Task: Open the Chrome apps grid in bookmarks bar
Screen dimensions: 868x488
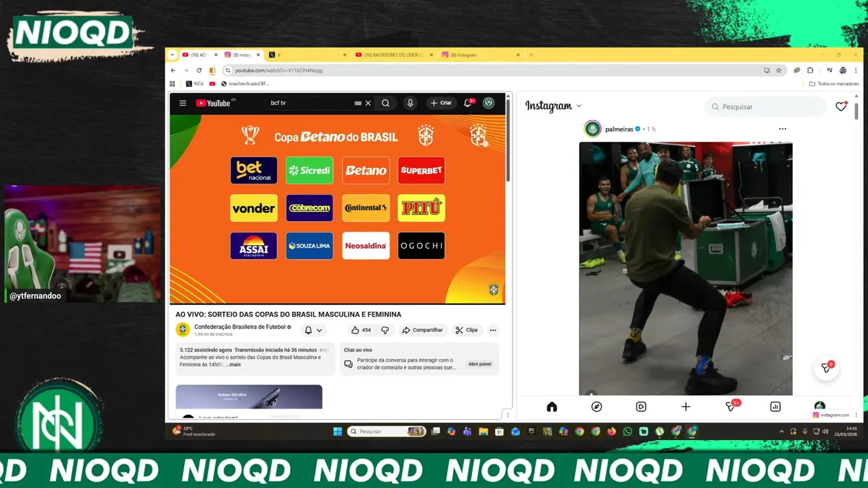Action: pyautogui.click(x=172, y=84)
